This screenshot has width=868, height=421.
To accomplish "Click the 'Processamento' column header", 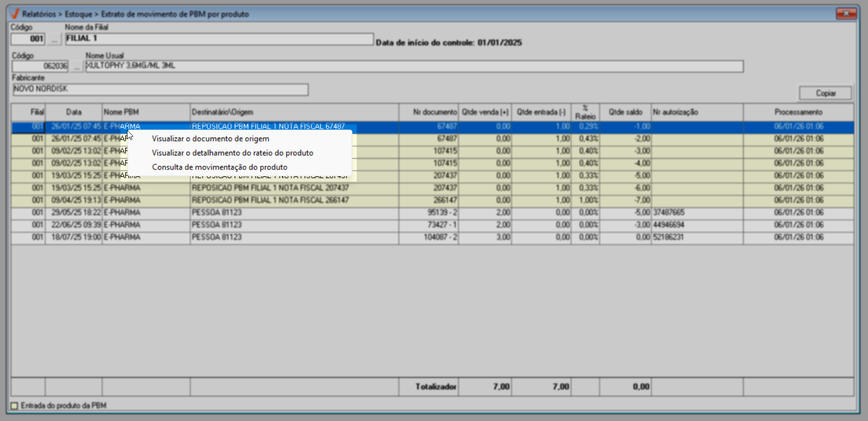I will pos(798,112).
